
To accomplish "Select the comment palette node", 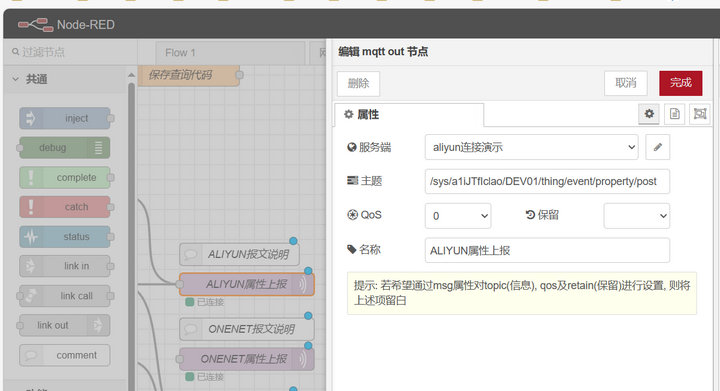I will click(65, 355).
